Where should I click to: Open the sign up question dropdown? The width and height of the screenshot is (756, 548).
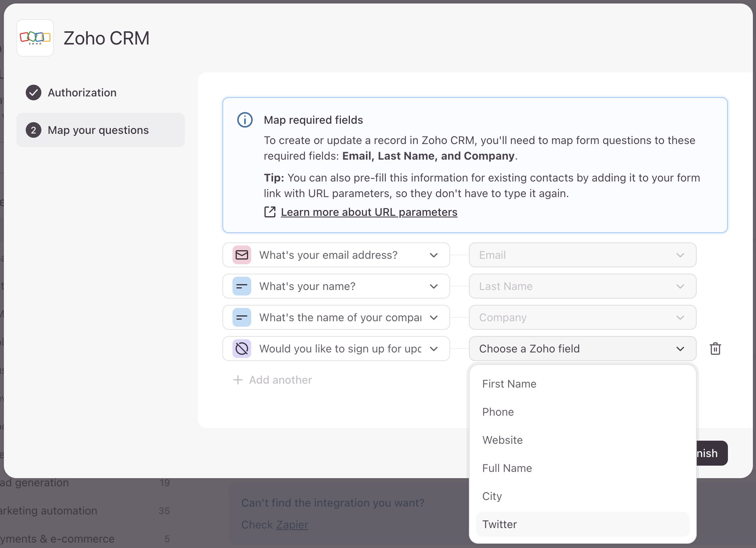pyautogui.click(x=336, y=349)
